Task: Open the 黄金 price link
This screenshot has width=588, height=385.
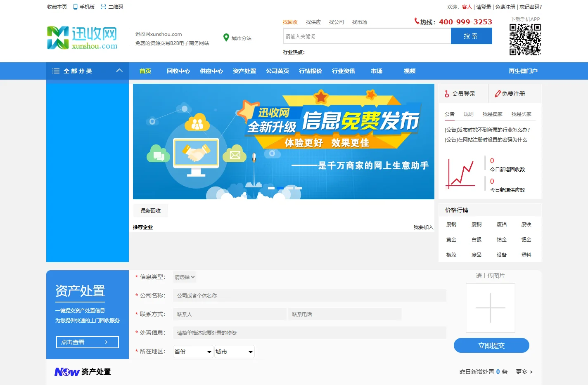Action: point(451,240)
